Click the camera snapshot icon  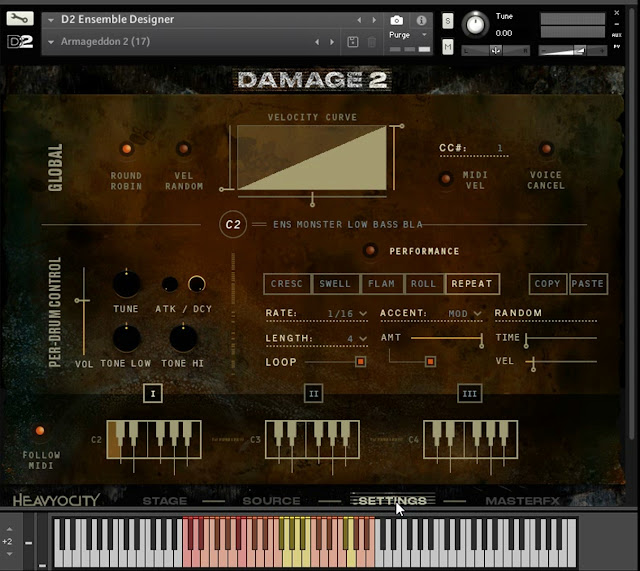396,20
